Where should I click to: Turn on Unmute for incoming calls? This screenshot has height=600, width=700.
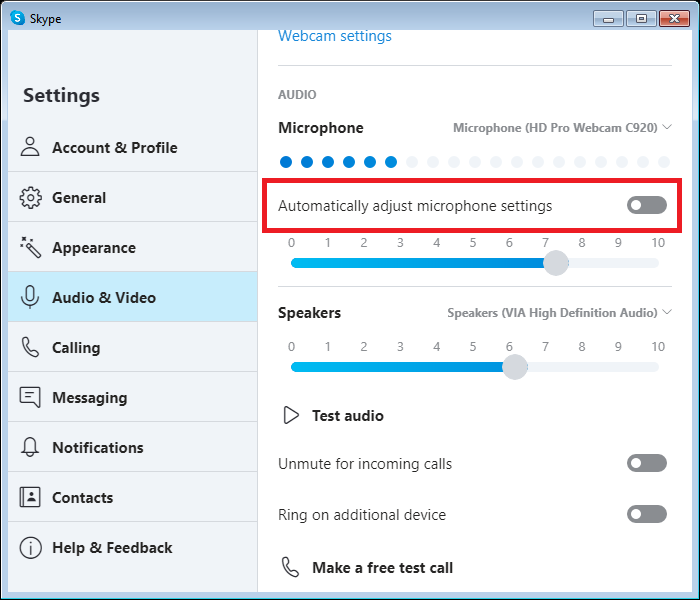point(646,463)
